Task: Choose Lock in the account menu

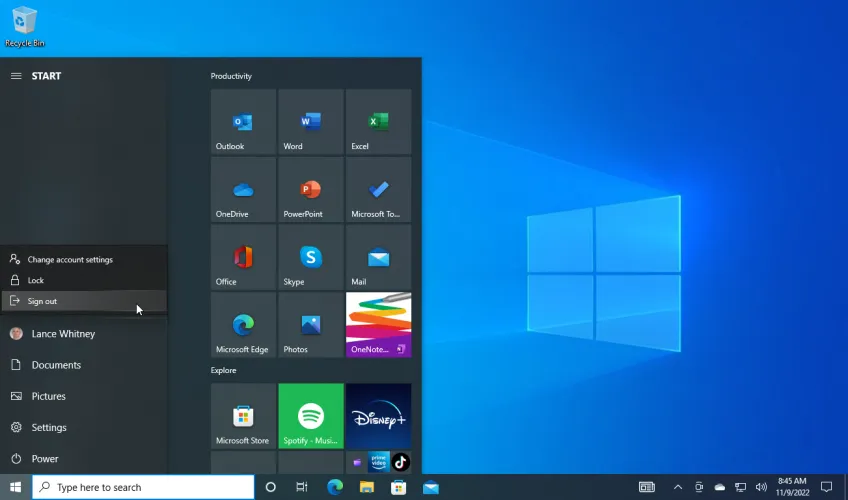Action: [36, 280]
